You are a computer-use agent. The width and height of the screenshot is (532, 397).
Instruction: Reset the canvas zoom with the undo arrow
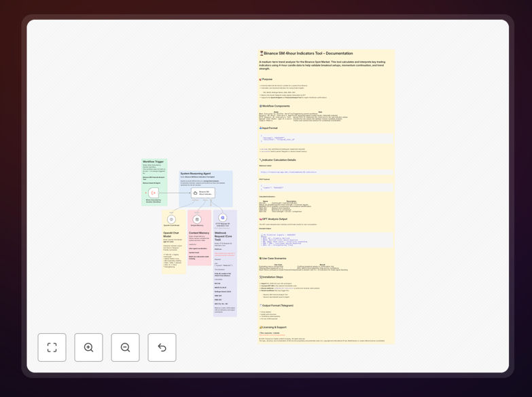[162, 347]
